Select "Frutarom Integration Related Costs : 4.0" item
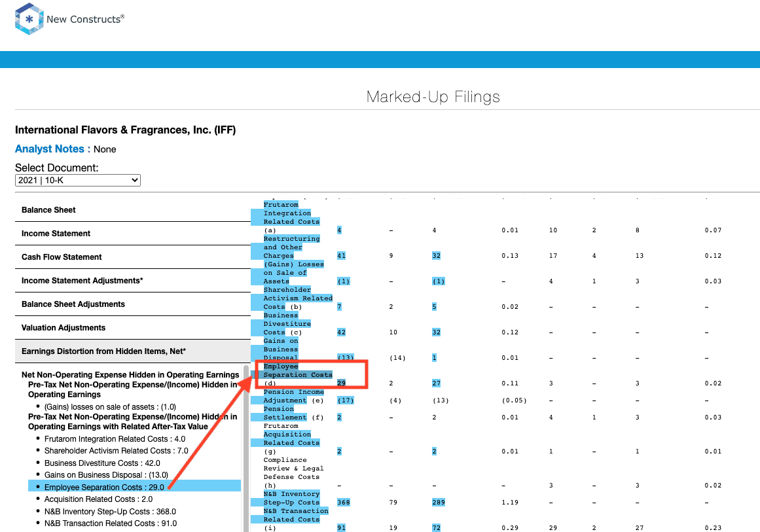Screen dimensions: 760x532 (115, 439)
